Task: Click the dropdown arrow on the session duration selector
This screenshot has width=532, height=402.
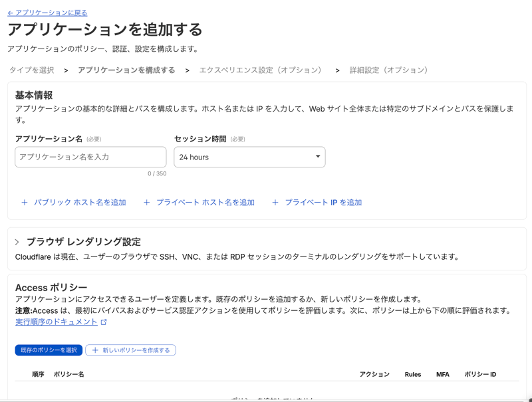Action: tap(317, 157)
